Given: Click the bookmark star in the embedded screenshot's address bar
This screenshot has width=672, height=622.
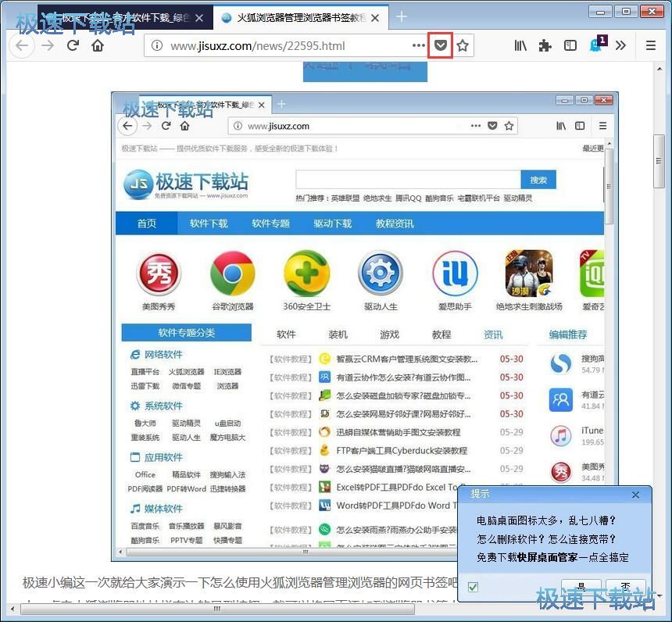Looking at the screenshot, I should (509, 126).
